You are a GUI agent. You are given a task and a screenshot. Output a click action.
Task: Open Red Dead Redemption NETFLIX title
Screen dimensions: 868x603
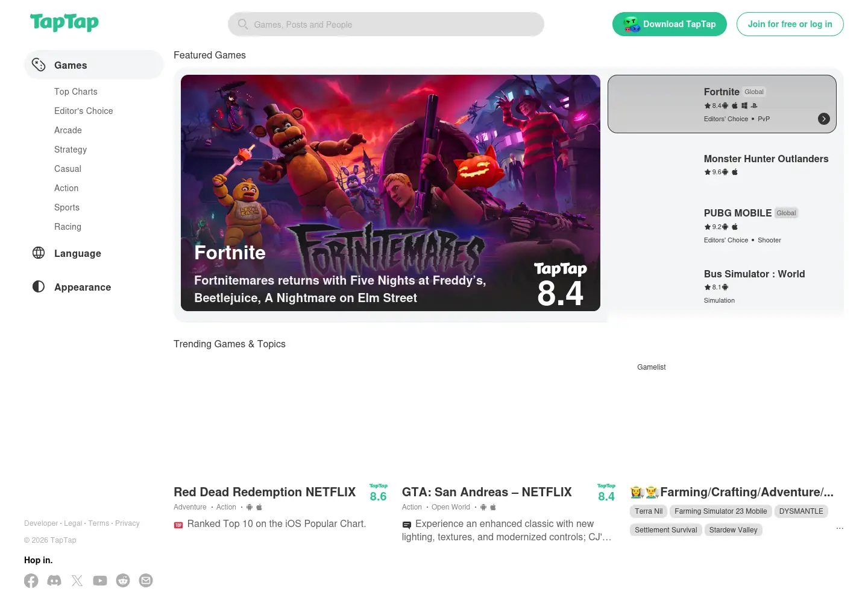[265, 492]
